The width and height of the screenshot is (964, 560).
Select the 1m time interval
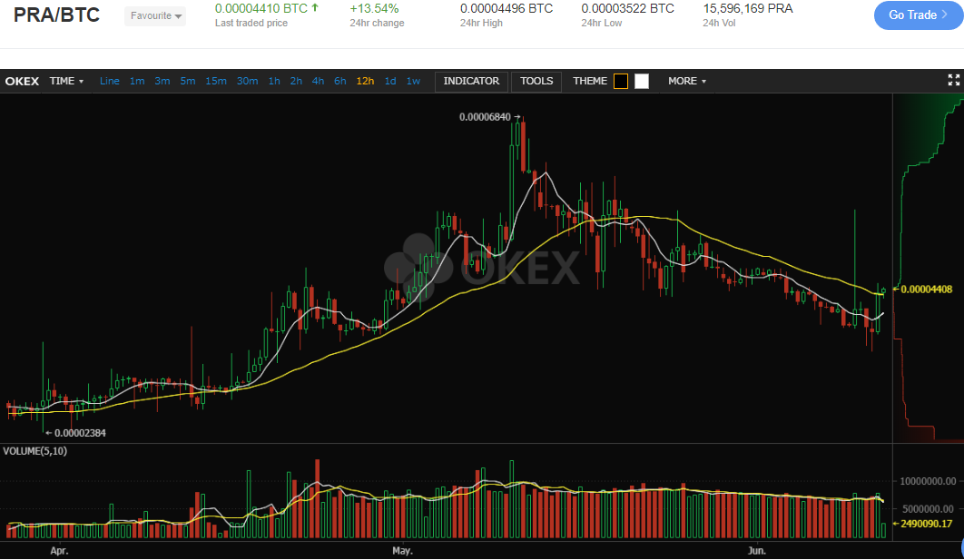coord(137,82)
